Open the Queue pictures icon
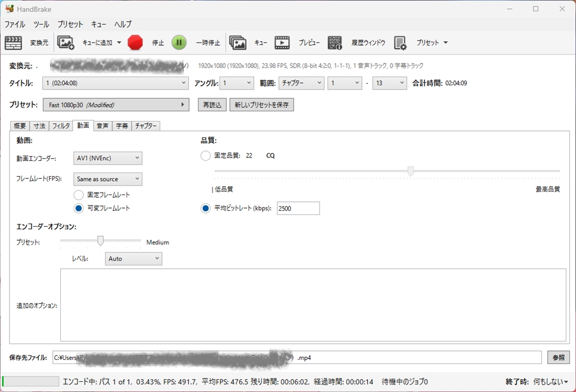576x392 pixels. [x=238, y=43]
